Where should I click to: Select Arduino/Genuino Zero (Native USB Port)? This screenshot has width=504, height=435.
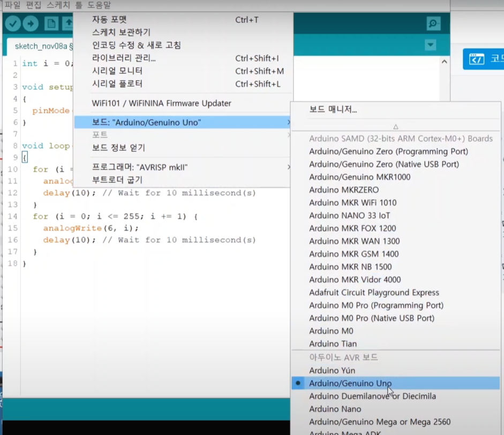tap(396, 164)
